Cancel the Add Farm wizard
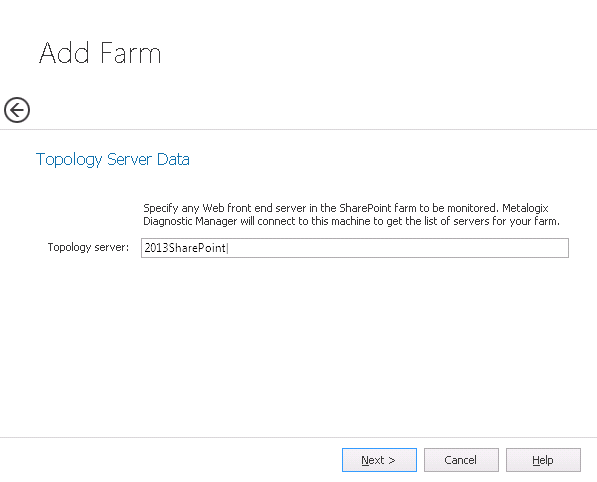597x482 pixels. coord(461,460)
